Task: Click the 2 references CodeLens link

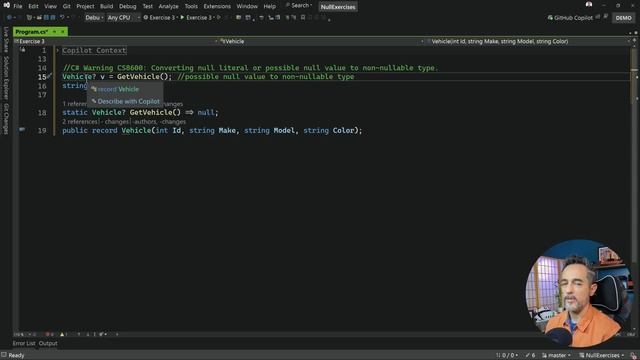Action: point(80,122)
